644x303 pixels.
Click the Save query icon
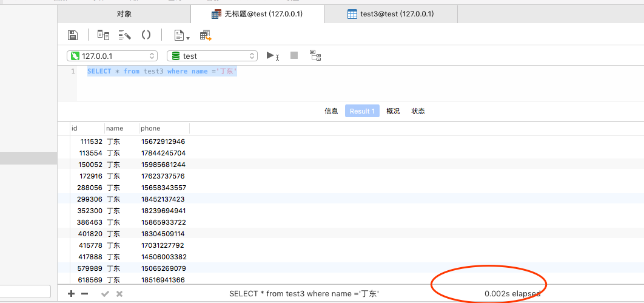point(73,35)
